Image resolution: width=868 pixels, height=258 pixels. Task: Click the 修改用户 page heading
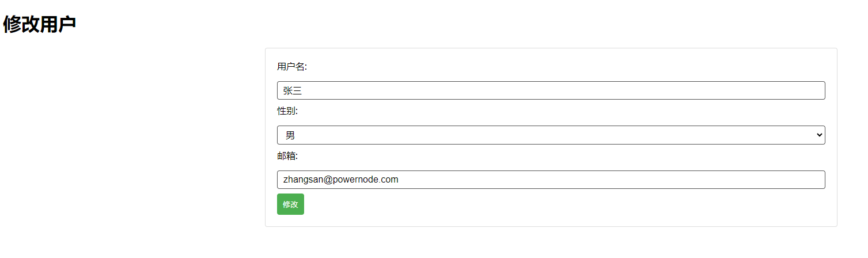[x=40, y=24]
